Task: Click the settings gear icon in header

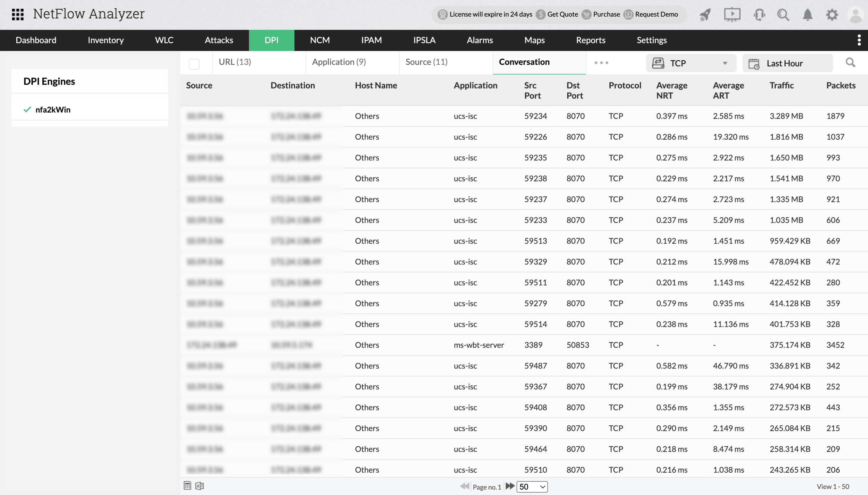Action: pos(832,14)
